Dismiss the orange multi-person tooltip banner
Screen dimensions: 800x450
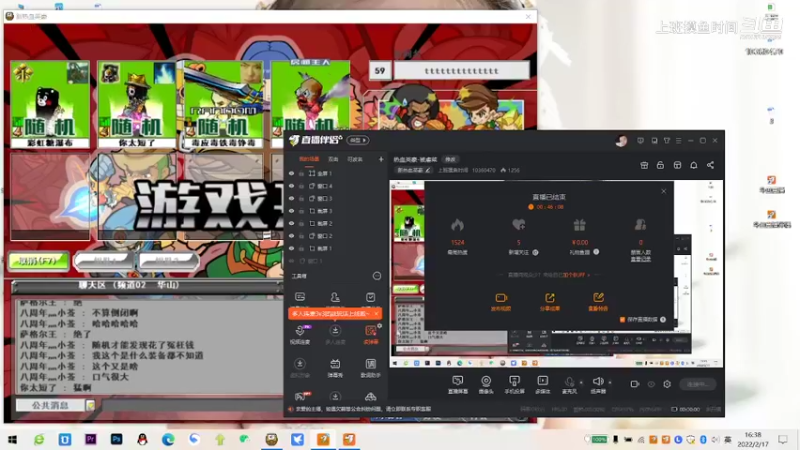click(376, 314)
